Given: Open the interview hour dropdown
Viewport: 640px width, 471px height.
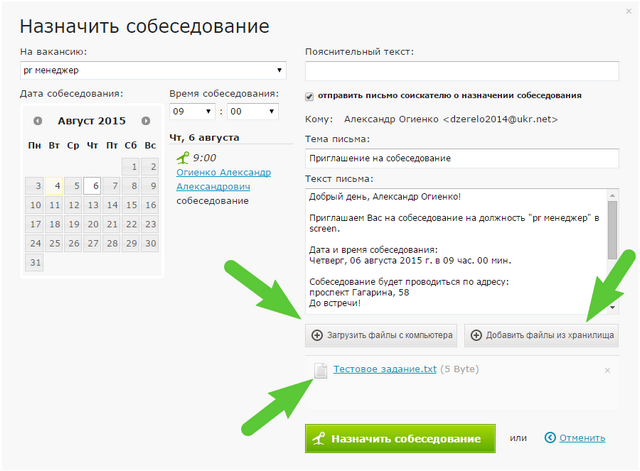Looking at the screenshot, I should tap(193, 111).
